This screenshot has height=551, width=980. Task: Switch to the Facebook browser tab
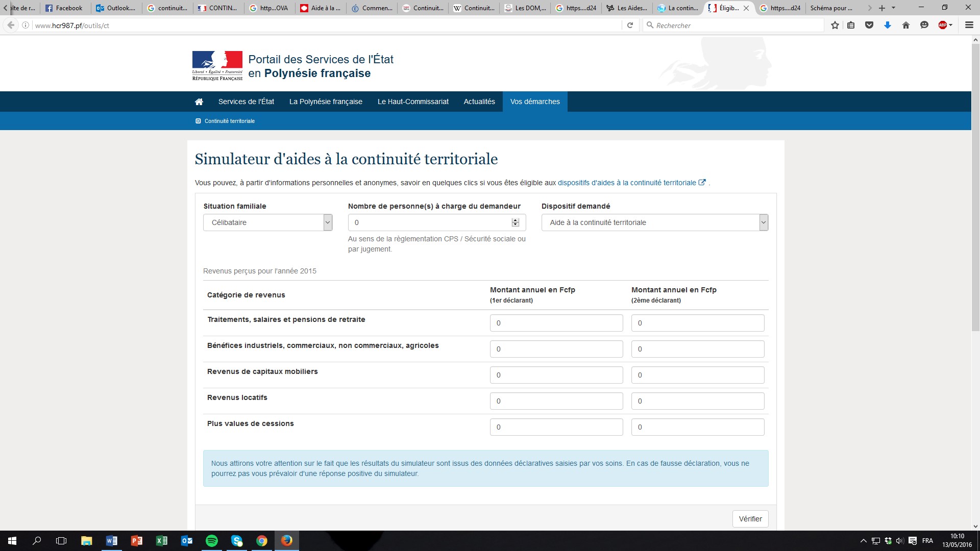(65, 8)
